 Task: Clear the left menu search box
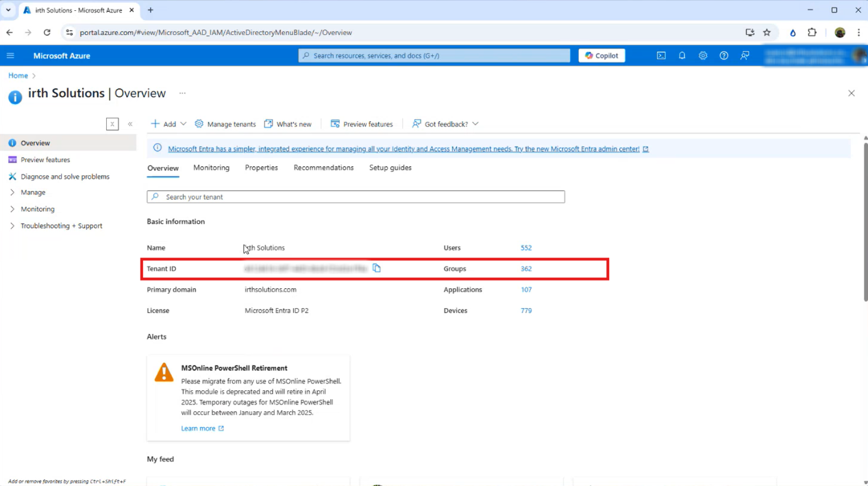click(112, 124)
